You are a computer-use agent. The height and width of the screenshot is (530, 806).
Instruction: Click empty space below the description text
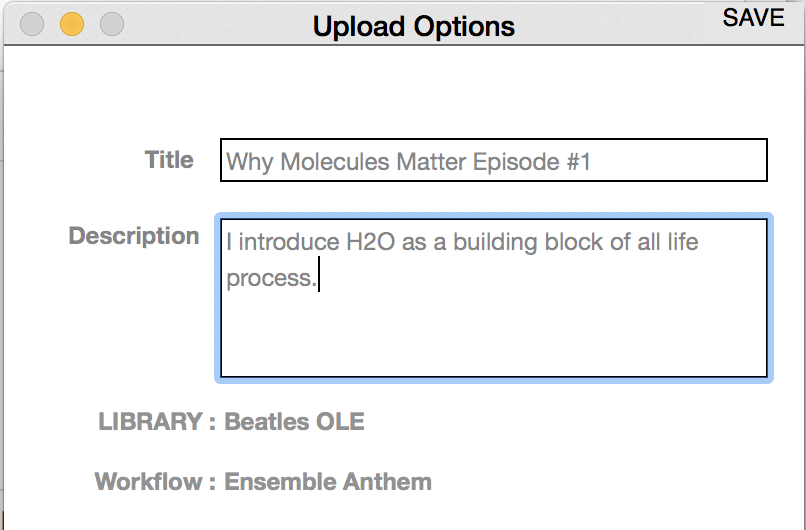point(493,340)
